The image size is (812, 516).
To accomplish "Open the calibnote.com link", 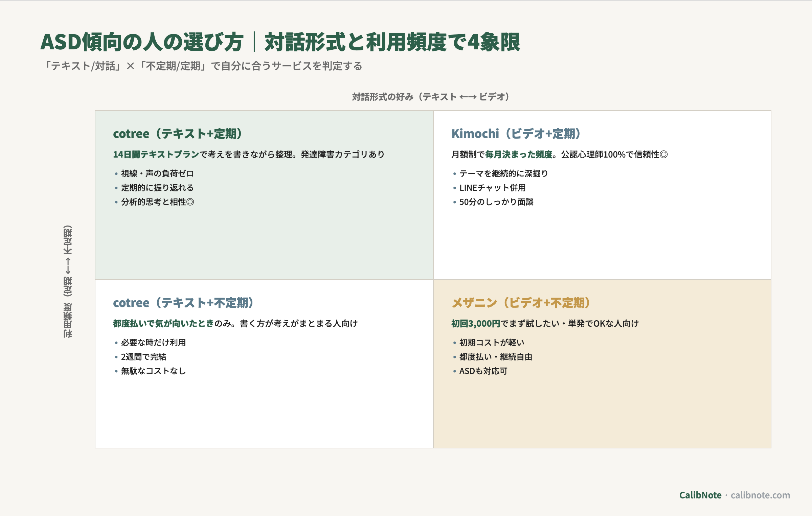I will [x=760, y=495].
